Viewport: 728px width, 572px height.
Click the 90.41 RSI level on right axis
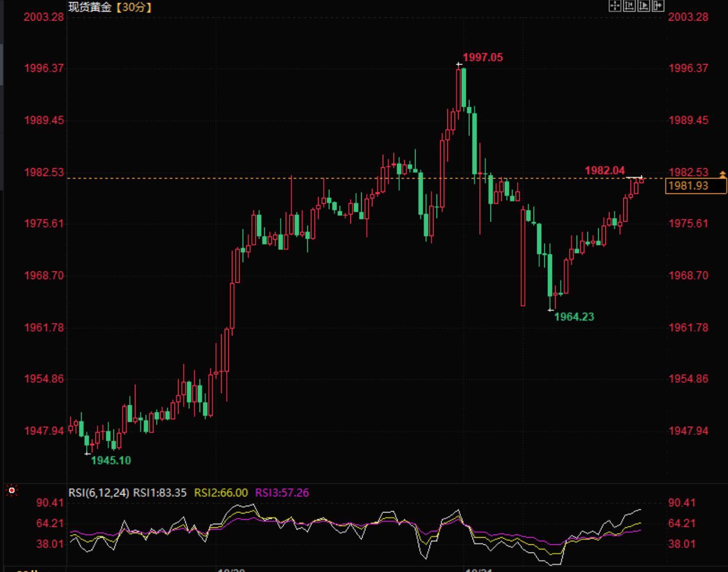tap(682, 502)
